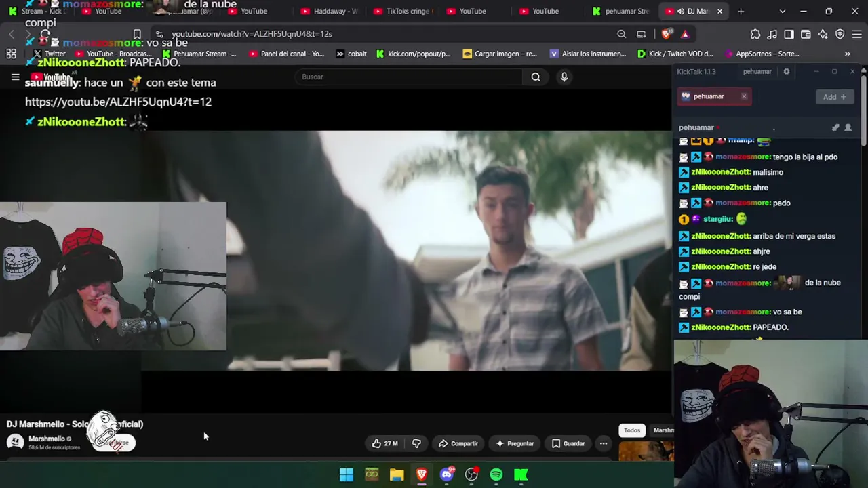
Task: Open a new browser tab
Action: 741,11
